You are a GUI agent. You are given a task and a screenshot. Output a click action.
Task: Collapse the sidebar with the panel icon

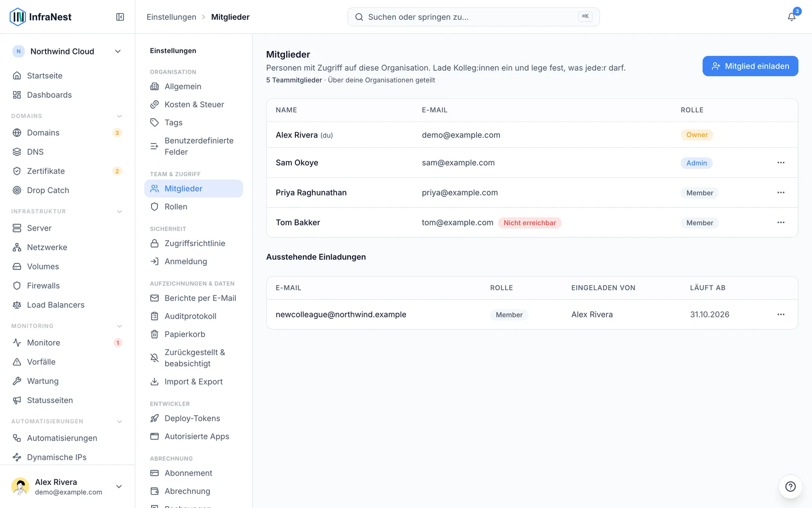pos(120,17)
